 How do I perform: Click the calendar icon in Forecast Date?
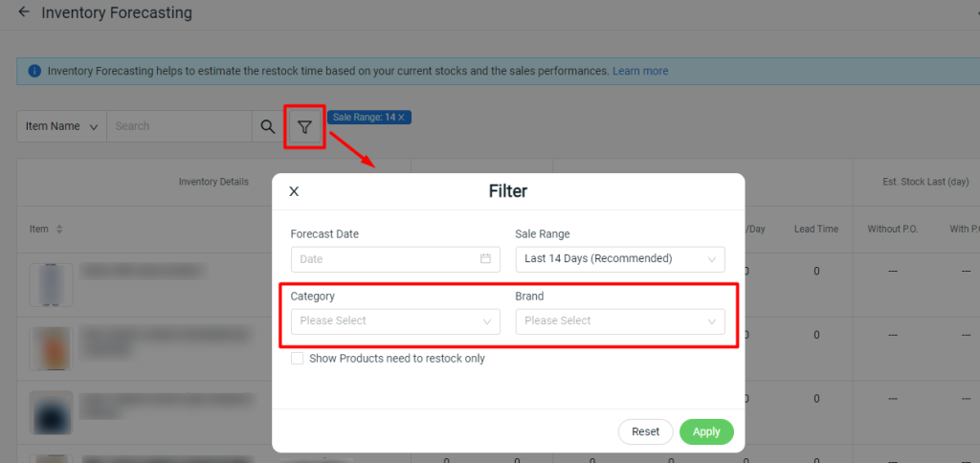coord(485,258)
